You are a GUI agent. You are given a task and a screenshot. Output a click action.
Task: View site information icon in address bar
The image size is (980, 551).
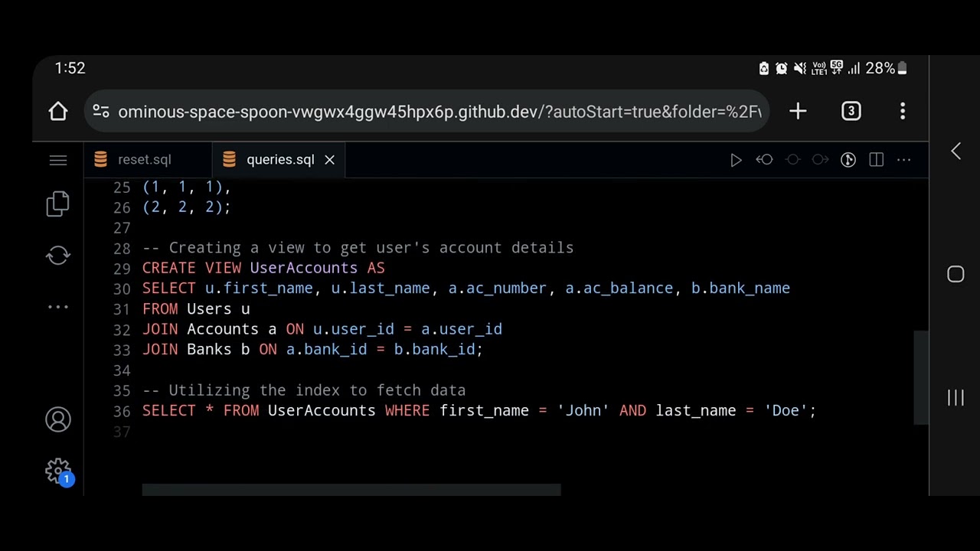tap(101, 112)
